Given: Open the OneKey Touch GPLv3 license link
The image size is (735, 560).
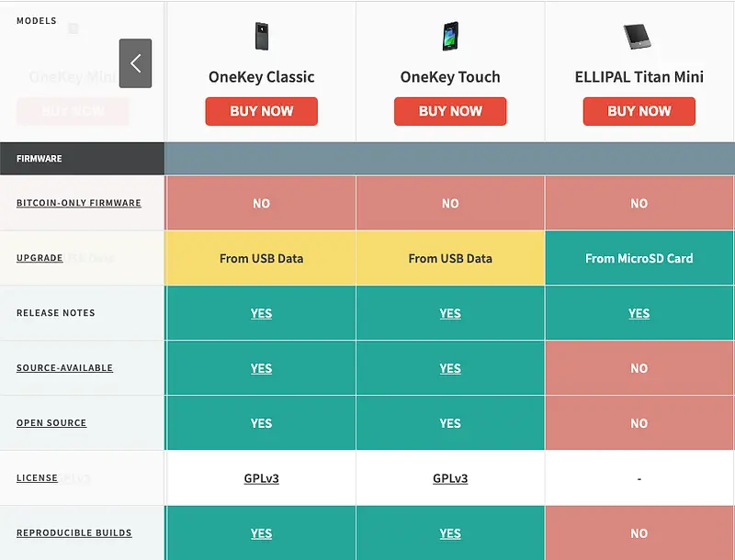Looking at the screenshot, I should click(450, 478).
